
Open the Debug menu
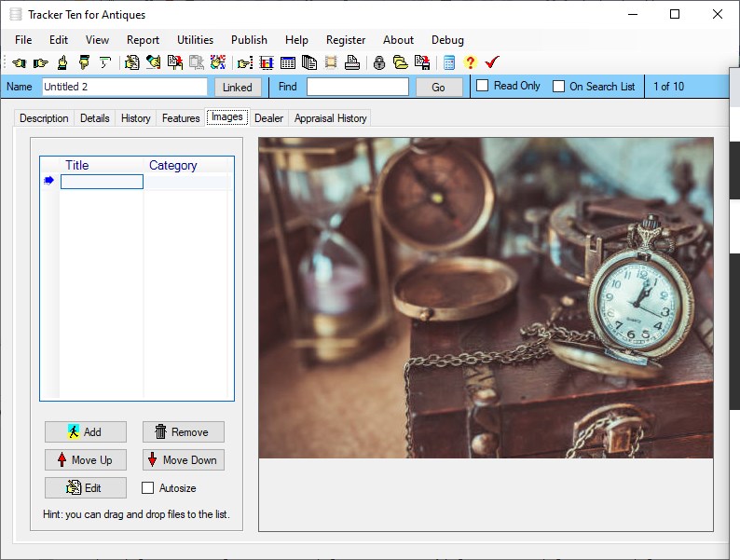point(448,40)
